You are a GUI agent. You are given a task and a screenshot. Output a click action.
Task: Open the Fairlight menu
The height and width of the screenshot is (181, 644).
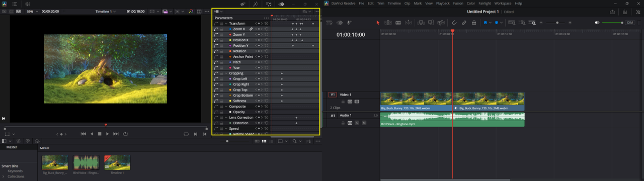coord(485,3)
